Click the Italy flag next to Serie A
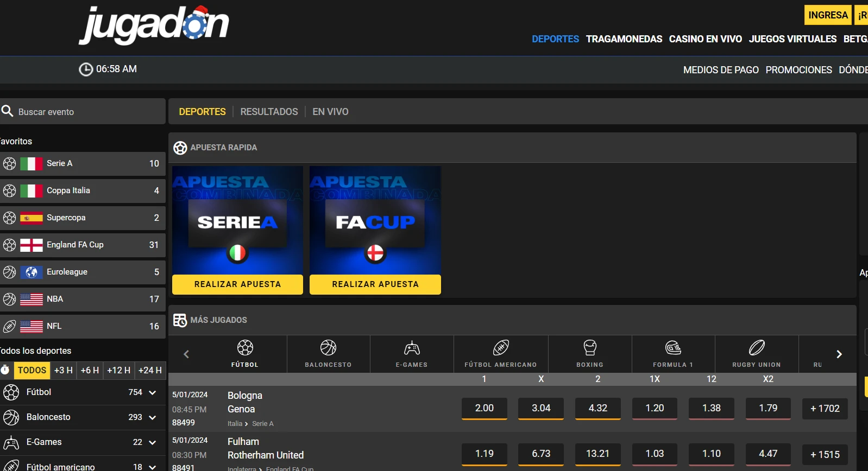Viewport: 868px width, 471px height. [31, 163]
